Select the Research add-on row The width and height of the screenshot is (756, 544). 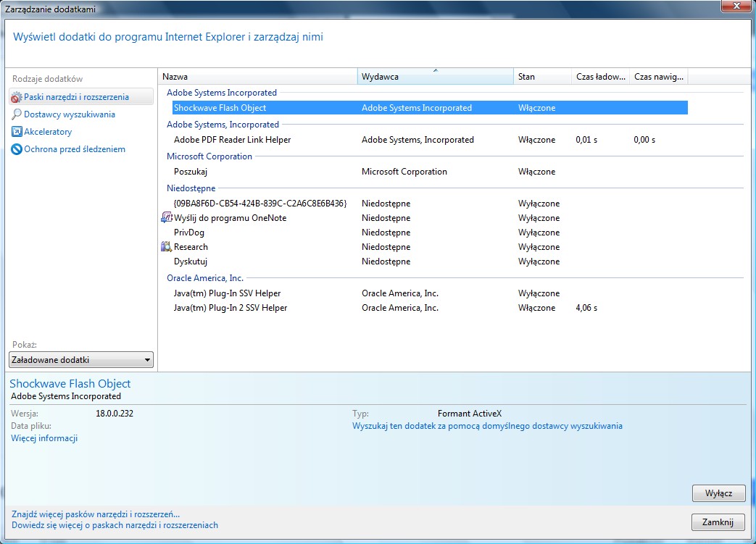(430, 247)
